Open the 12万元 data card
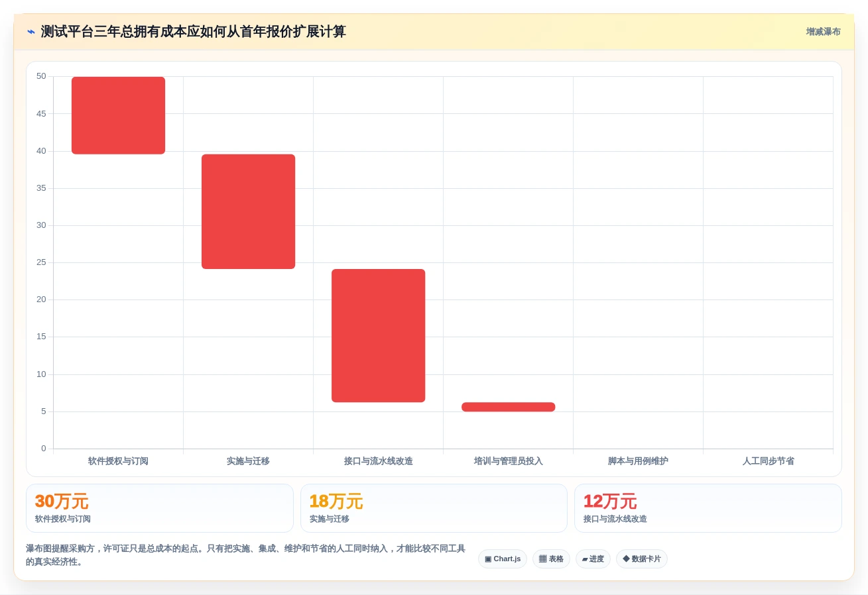The width and height of the screenshot is (868, 595). pos(708,508)
